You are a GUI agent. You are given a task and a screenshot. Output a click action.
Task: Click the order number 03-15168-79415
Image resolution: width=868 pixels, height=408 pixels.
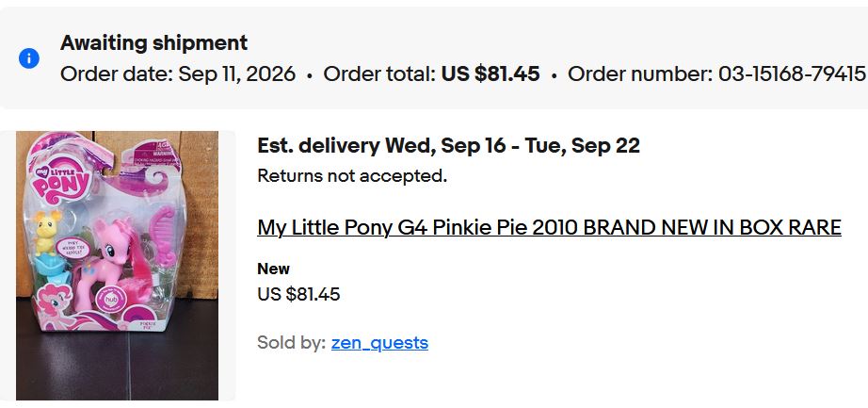coord(792,73)
